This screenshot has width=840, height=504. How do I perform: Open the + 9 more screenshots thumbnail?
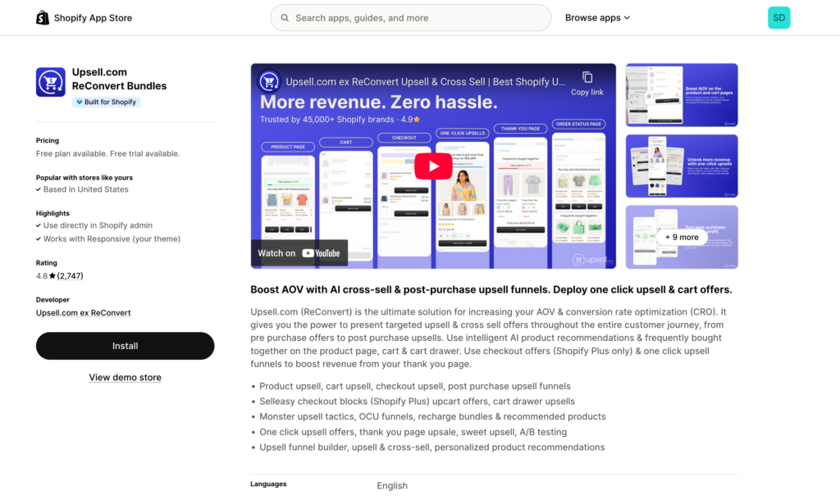pyautogui.click(x=682, y=237)
